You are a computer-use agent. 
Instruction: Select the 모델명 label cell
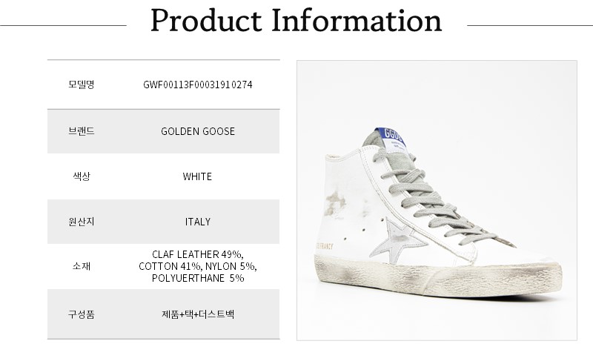point(81,85)
